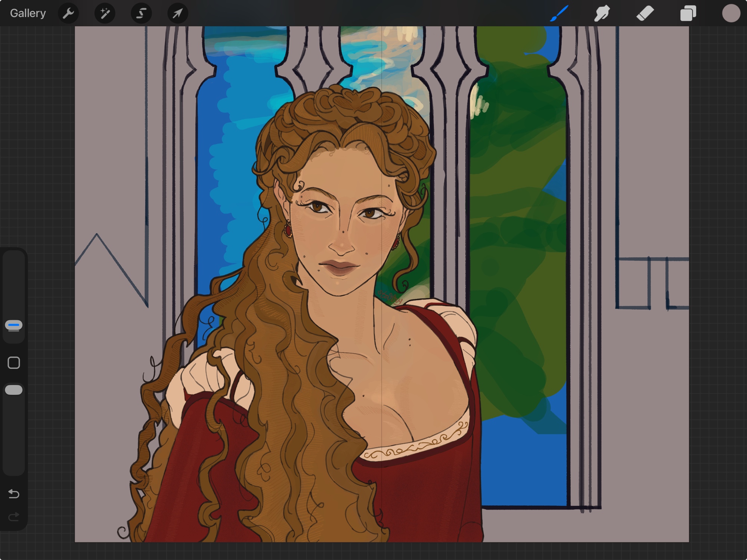Undo the last stroke

[x=14, y=494]
